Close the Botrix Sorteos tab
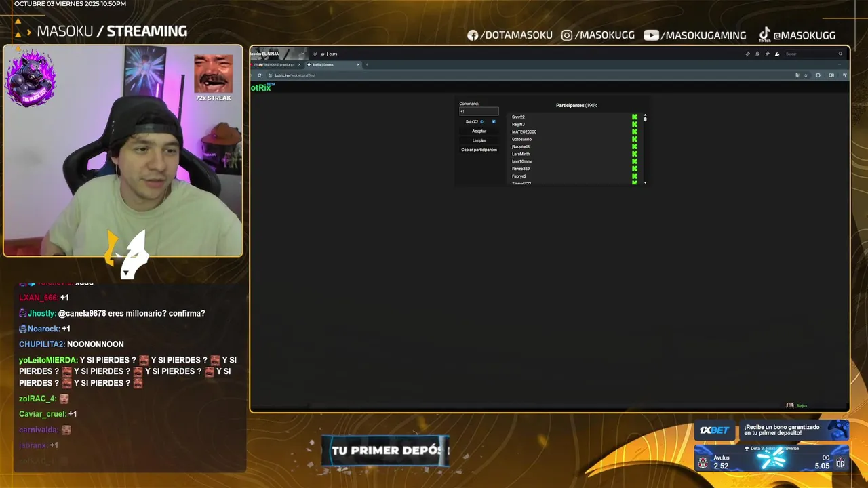This screenshot has width=868, height=488. click(358, 64)
